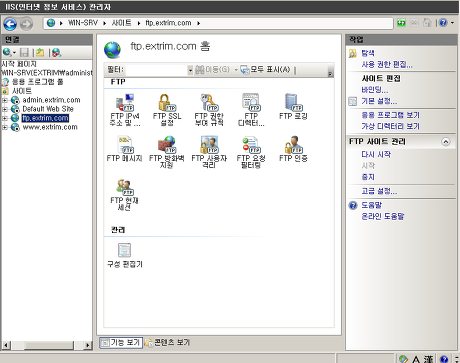Expand the Default Web Site node
Image resolution: width=460 pixels, height=363 pixels.
tap(5, 109)
